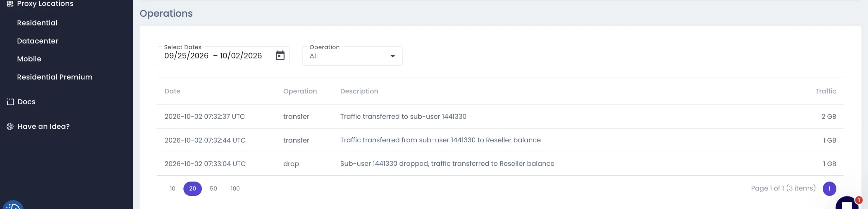Click the Date column header
Viewport: 868px width, 209px height.
click(x=172, y=91)
